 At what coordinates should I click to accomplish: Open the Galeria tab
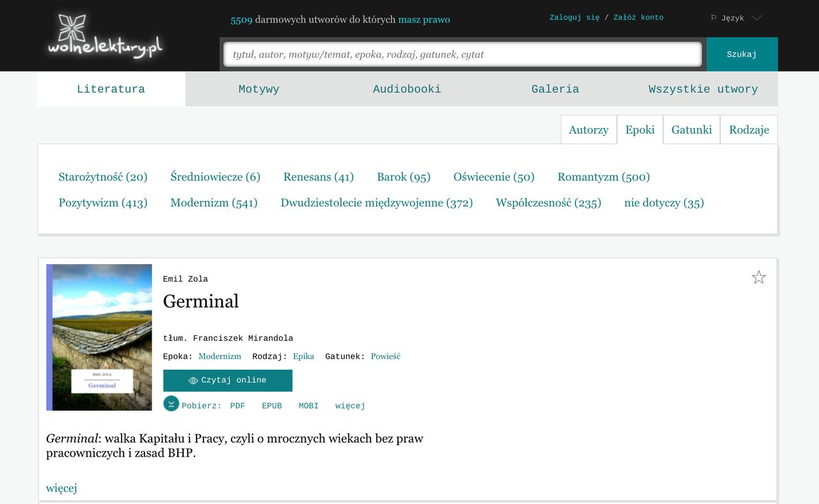555,89
